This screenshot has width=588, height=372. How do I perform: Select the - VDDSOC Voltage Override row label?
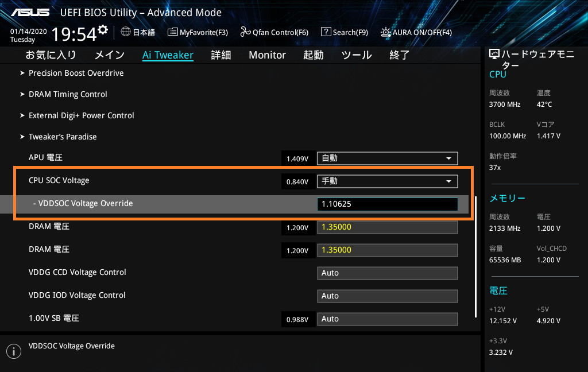83,203
